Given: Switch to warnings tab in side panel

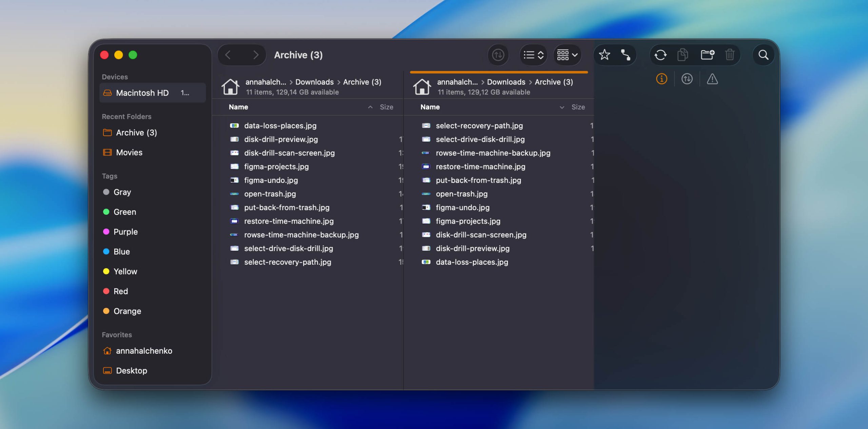Looking at the screenshot, I should point(712,79).
